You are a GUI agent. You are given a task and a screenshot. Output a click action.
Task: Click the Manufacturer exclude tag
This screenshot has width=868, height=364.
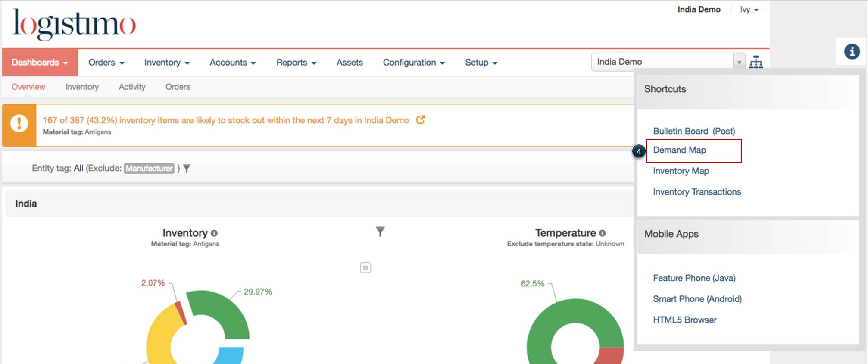[x=149, y=168]
